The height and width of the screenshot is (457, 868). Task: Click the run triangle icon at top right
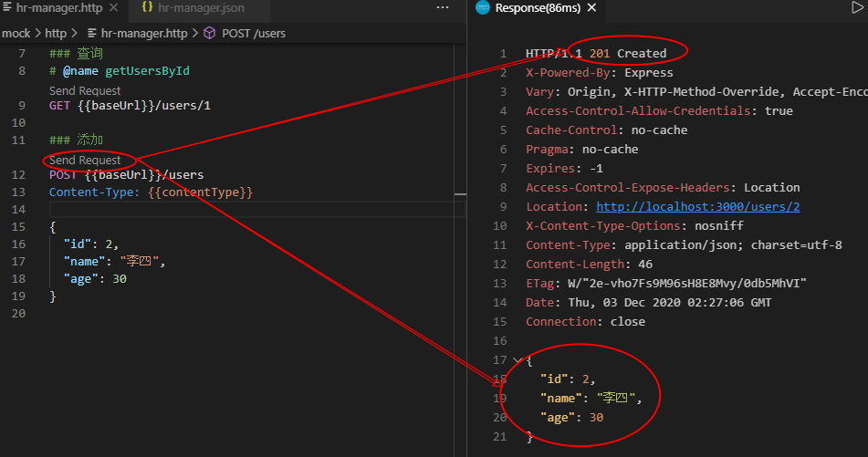pyautogui.click(x=856, y=8)
